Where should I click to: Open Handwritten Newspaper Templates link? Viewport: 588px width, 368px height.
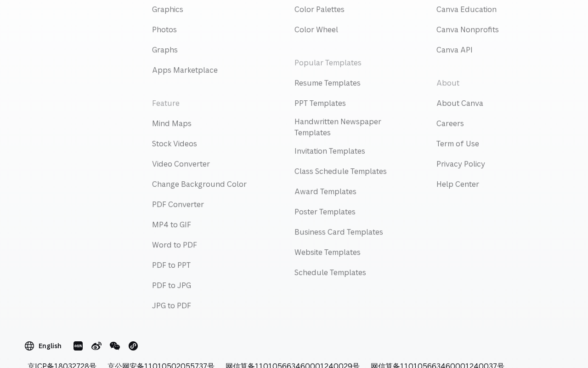338,127
